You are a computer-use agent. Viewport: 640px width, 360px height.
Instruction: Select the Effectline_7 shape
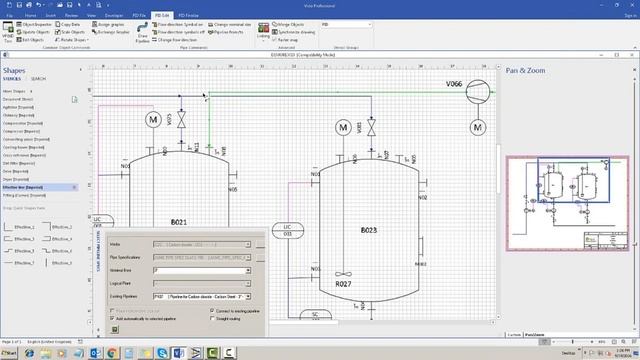[19, 263]
